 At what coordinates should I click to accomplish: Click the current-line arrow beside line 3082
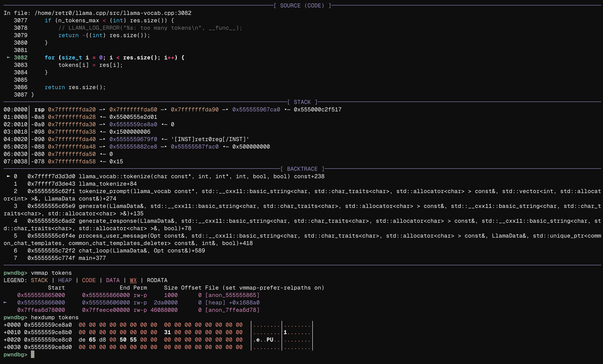click(8, 57)
